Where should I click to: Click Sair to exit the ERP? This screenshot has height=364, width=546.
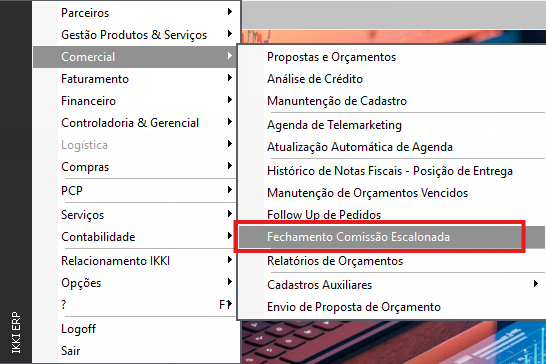point(135,351)
